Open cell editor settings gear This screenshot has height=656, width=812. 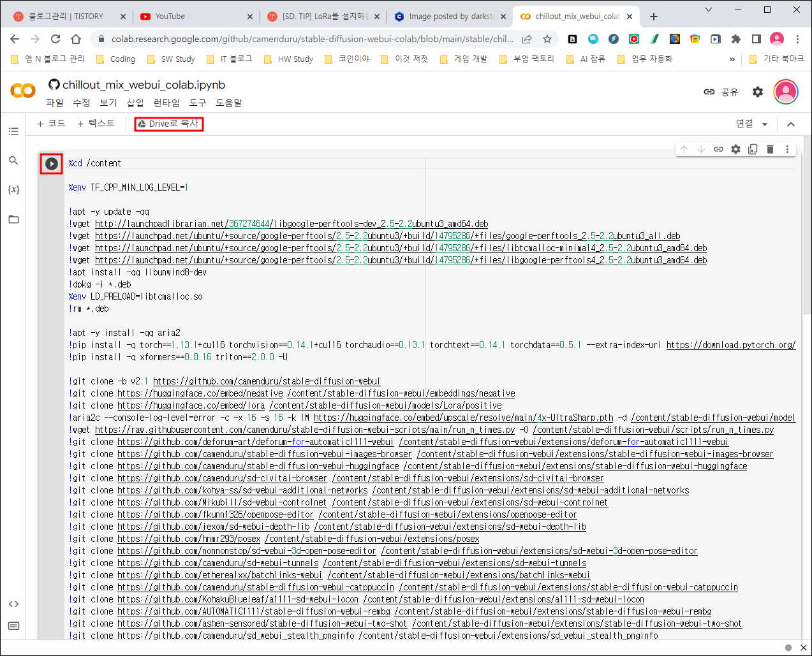[x=735, y=149]
